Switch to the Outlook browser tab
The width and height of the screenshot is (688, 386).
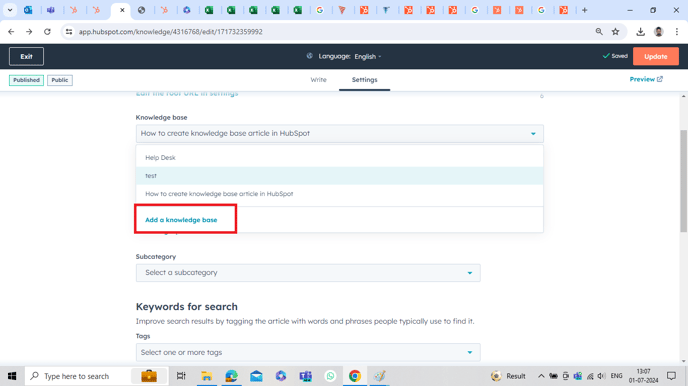pyautogui.click(x=28, y=10)
